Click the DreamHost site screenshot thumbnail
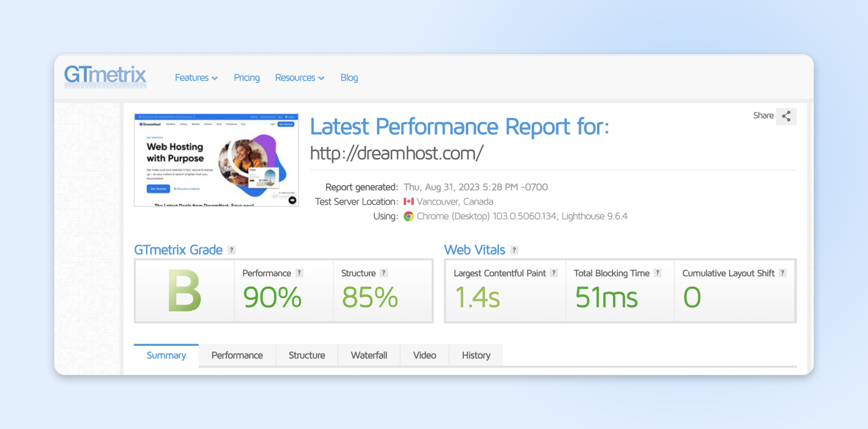 coord(216,160)
